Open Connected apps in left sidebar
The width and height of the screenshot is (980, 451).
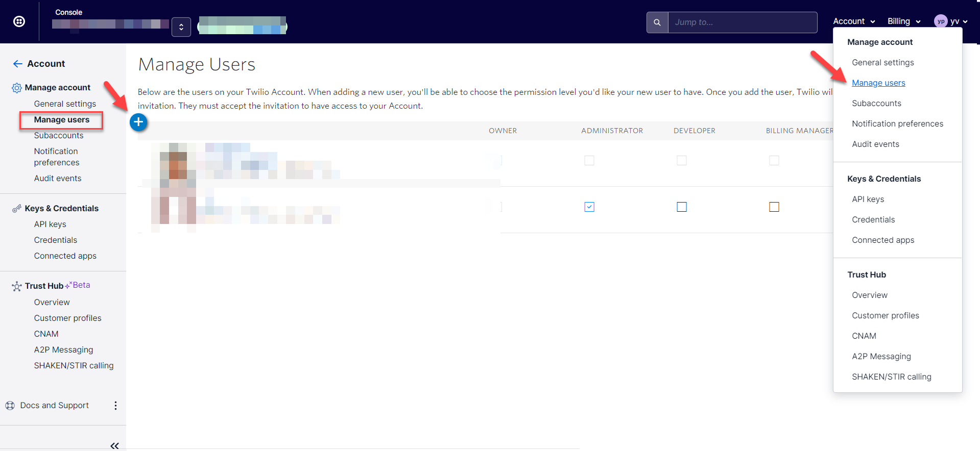[x=65, y=256]
